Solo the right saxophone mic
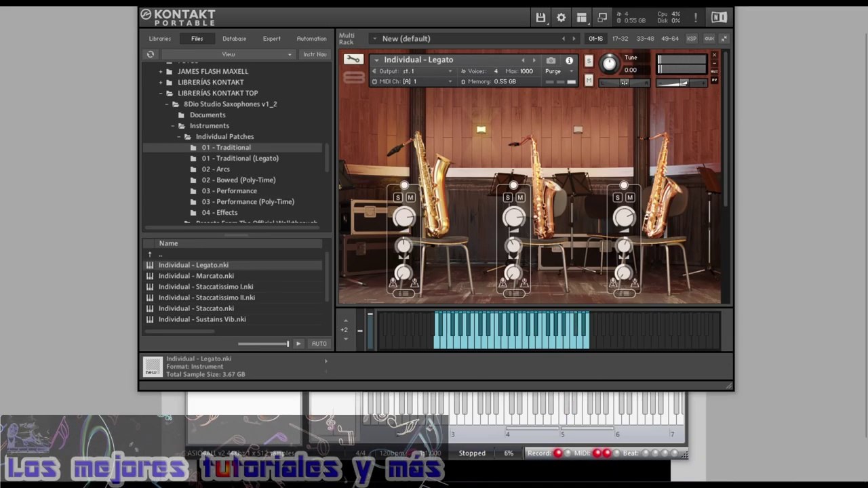 618,197
